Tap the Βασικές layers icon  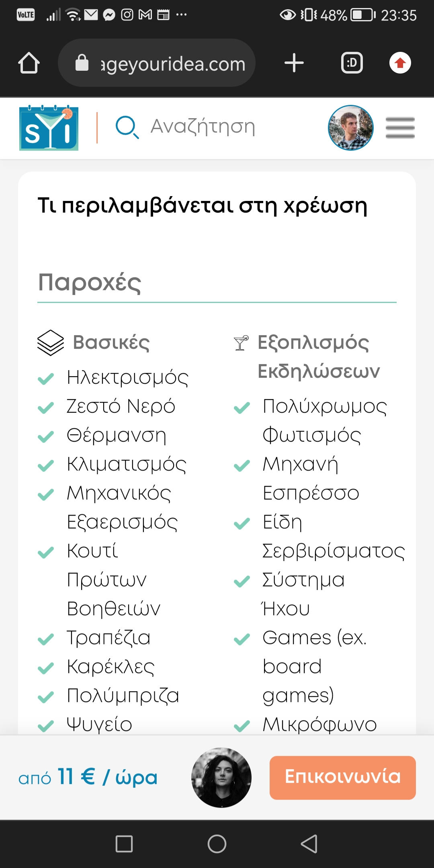(x=50, y=342)
